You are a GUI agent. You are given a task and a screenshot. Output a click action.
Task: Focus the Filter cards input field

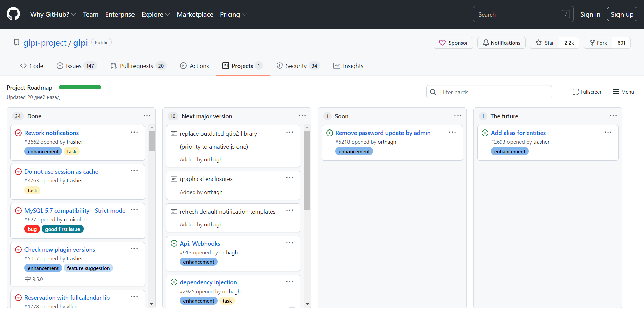489,92
